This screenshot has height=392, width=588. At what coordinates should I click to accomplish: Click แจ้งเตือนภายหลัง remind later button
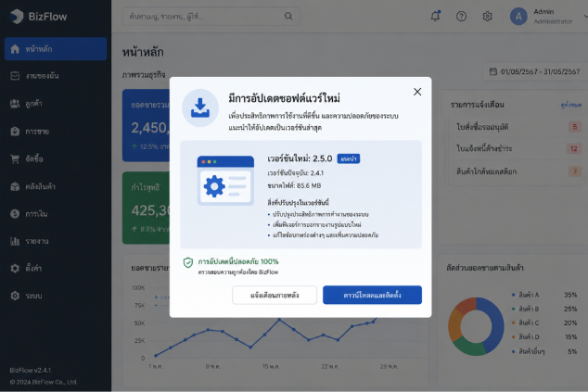[x=275, y=296]
